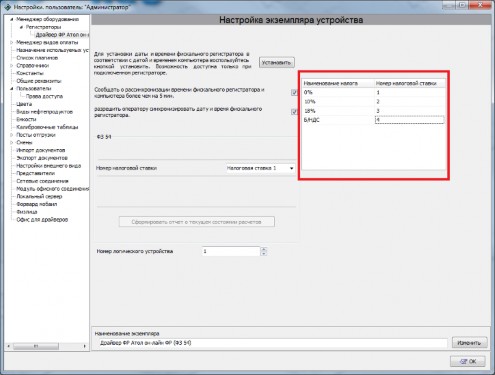Open Общие реквизиты in the tree

coord(39,81)
